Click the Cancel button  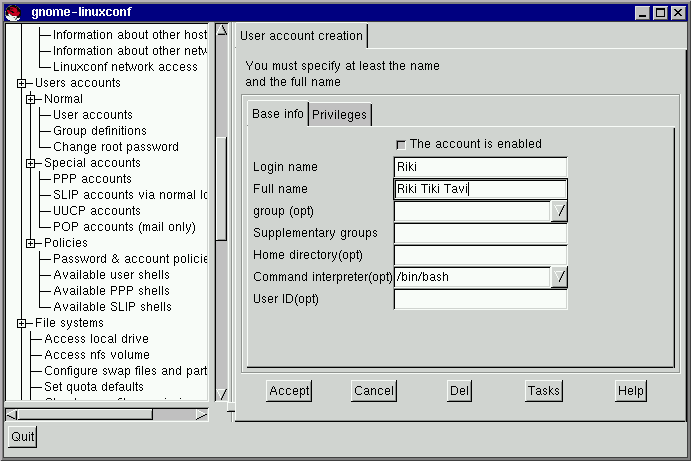tap(373, 391)
